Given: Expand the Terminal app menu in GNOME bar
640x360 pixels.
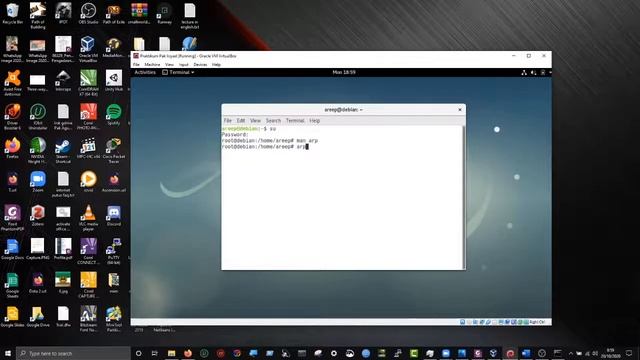Looking at the screenshot, I should pyautogui.click(x=178, y=72).
